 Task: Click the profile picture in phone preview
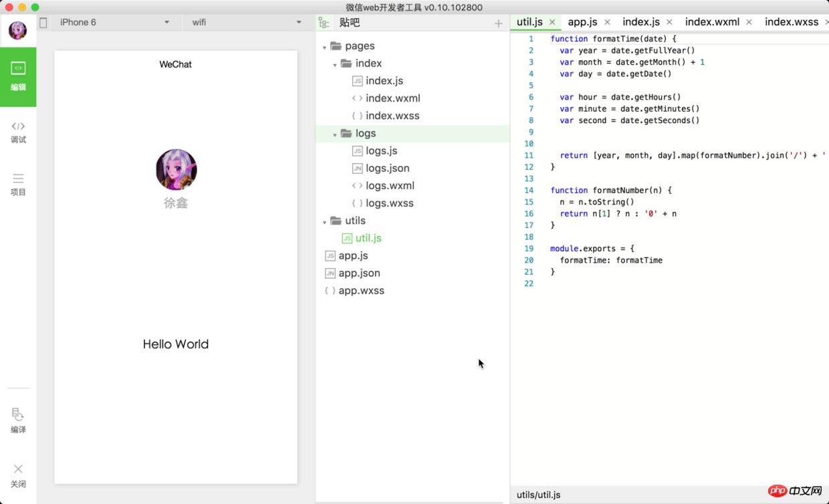pos(176,170)
